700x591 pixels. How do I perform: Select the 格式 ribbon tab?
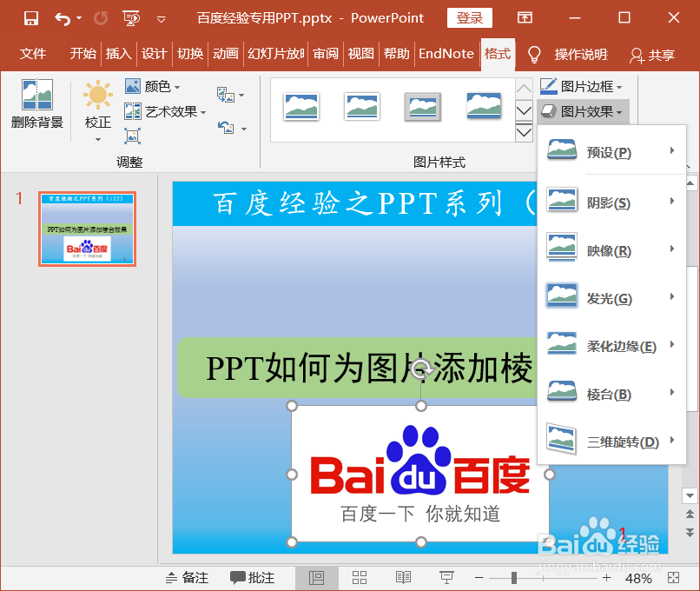coord(498,54)
